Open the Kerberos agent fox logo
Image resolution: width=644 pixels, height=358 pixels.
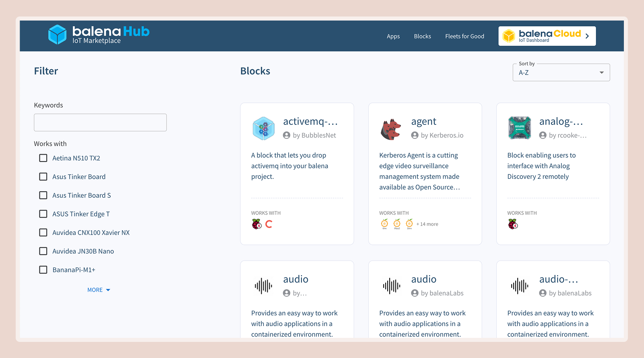(391, 129)
